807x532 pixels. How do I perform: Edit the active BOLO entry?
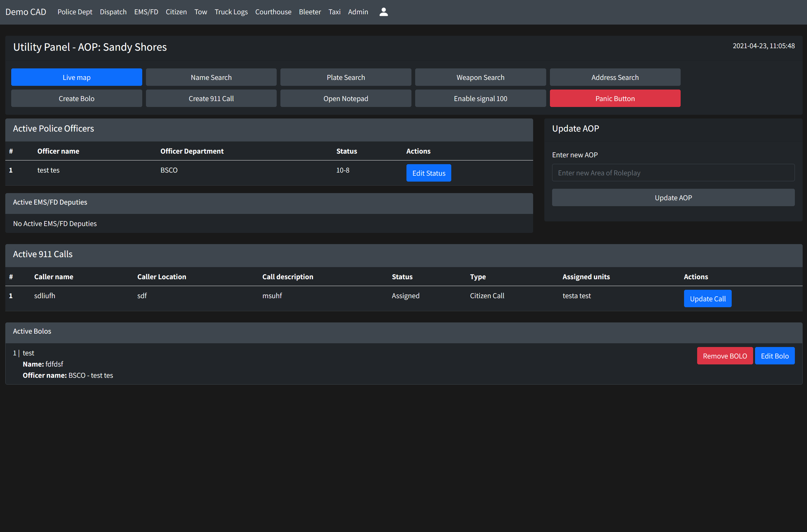click(x=774, y=355)
